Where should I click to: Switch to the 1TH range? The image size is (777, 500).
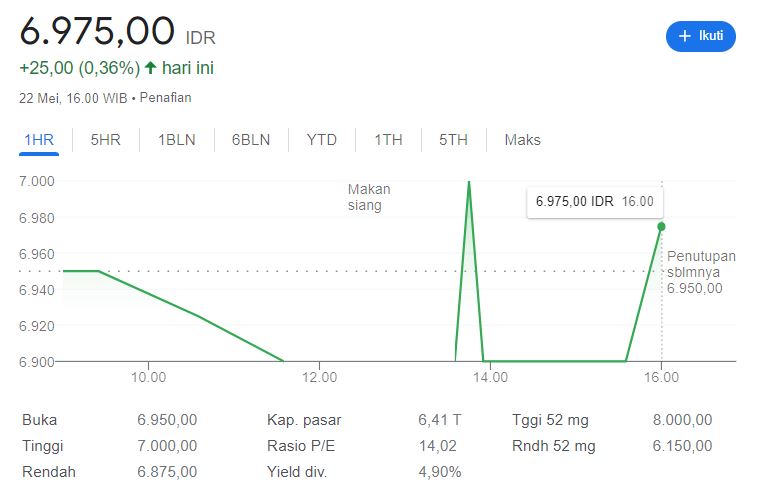coord(388,140)
